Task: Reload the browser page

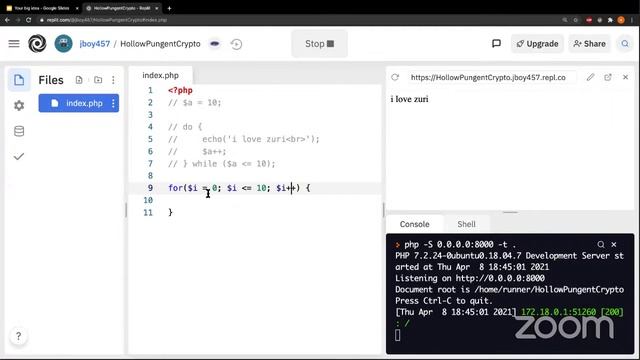Action: 28,20
